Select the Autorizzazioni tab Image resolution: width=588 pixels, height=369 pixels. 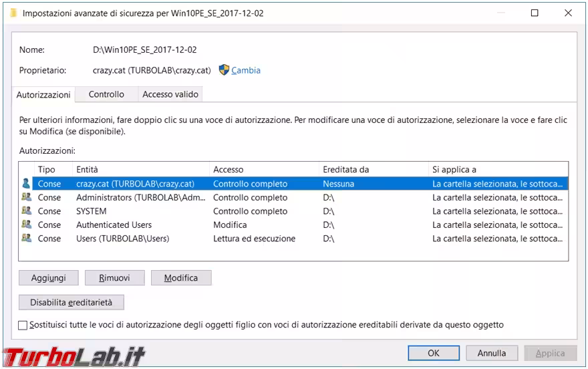pyautogui.click(x=43, y=95)
